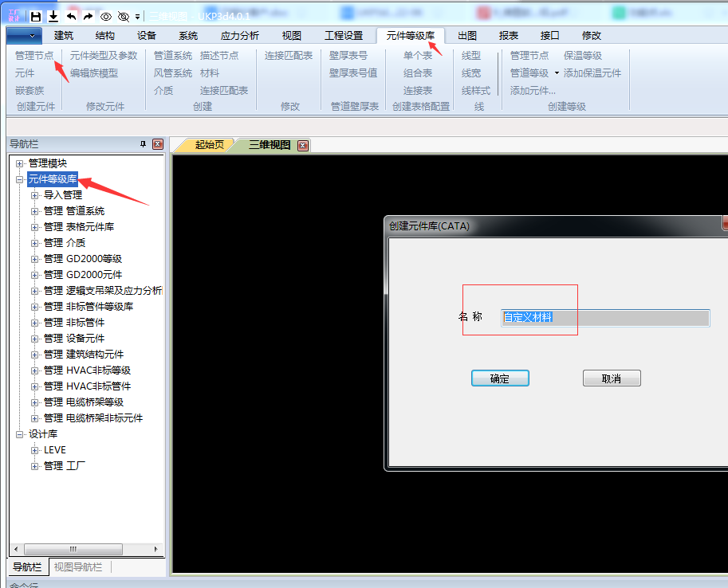Toggle the show eye icon in quick toolbar
This screenshot has width=728, height=588.
pyautogui.click(x=105, y=16)
